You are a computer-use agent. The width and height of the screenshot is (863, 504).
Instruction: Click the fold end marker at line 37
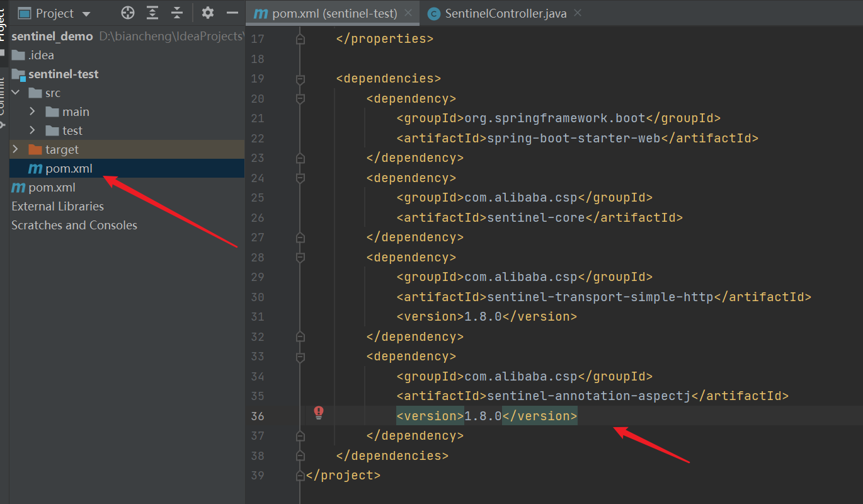300,436
